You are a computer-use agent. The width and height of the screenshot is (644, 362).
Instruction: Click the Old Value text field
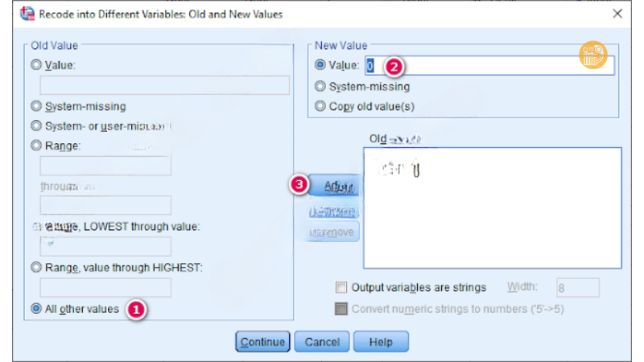(x=164, y=85)
